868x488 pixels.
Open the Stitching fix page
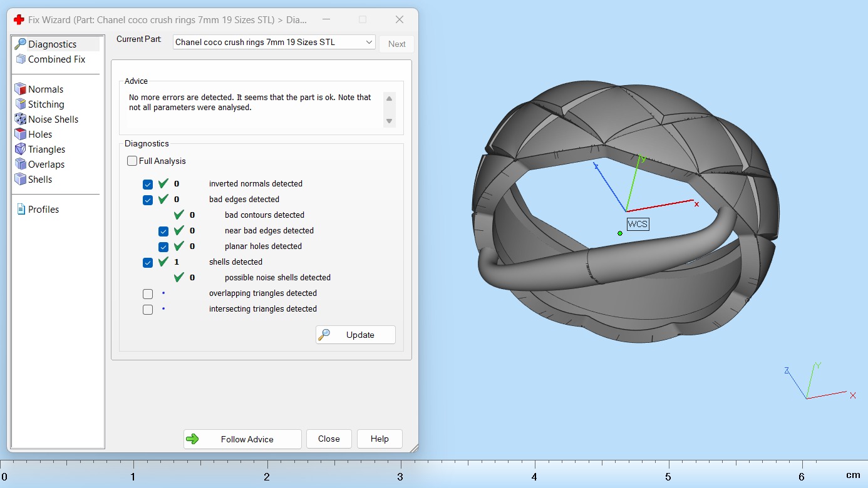coord(46,104)
